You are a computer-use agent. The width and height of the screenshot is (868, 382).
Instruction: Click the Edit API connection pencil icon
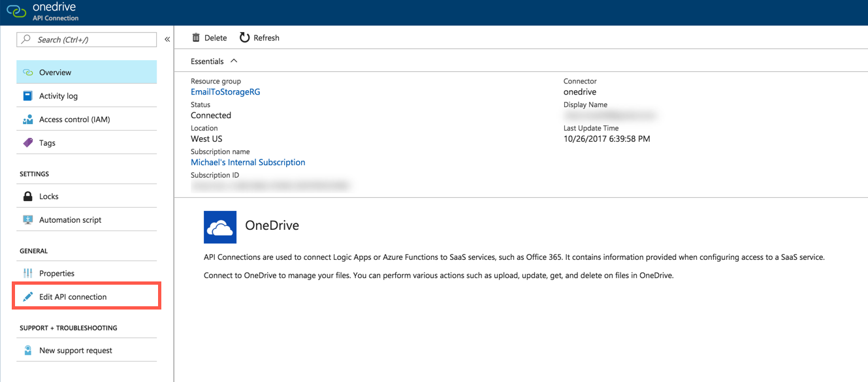click(27, 297)
